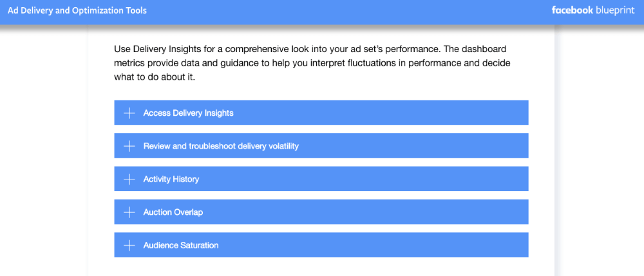Click the plus icon beside Access Delivery Insights
The width and height of the screenshot is (644, 276).
[129, 113]
